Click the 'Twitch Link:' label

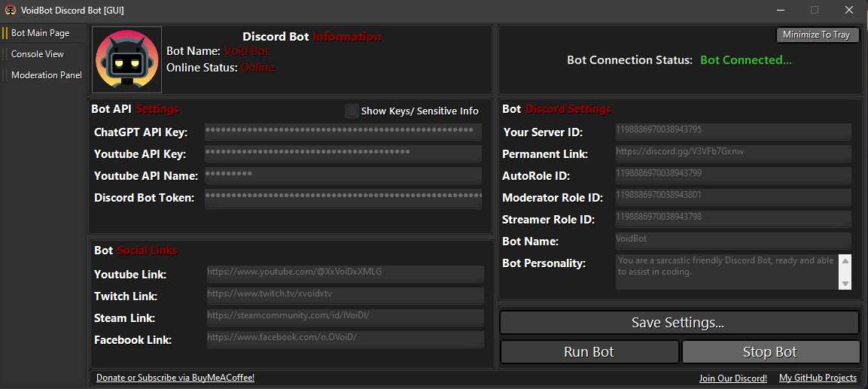[126, 296]
